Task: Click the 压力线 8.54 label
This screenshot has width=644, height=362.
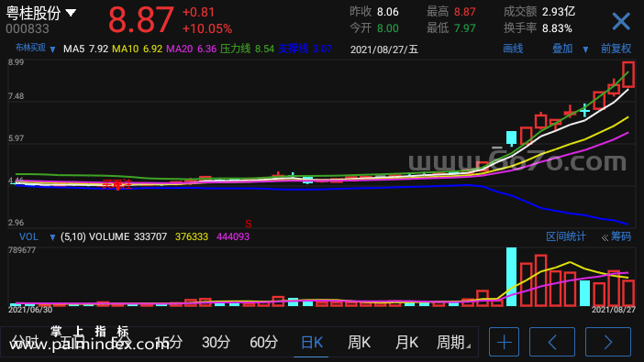Action: [247, 49]
